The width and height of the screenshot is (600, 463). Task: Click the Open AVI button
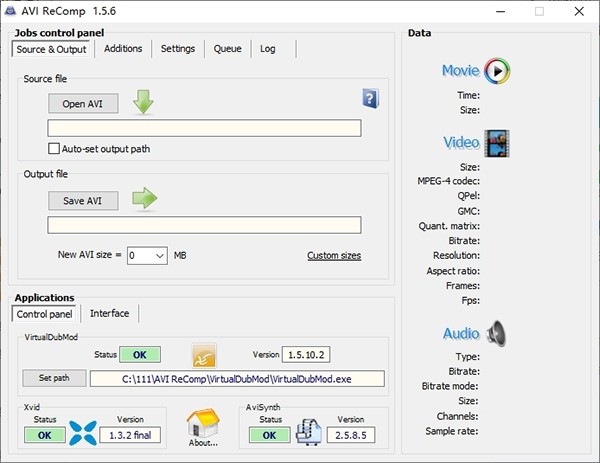[83, 104]
